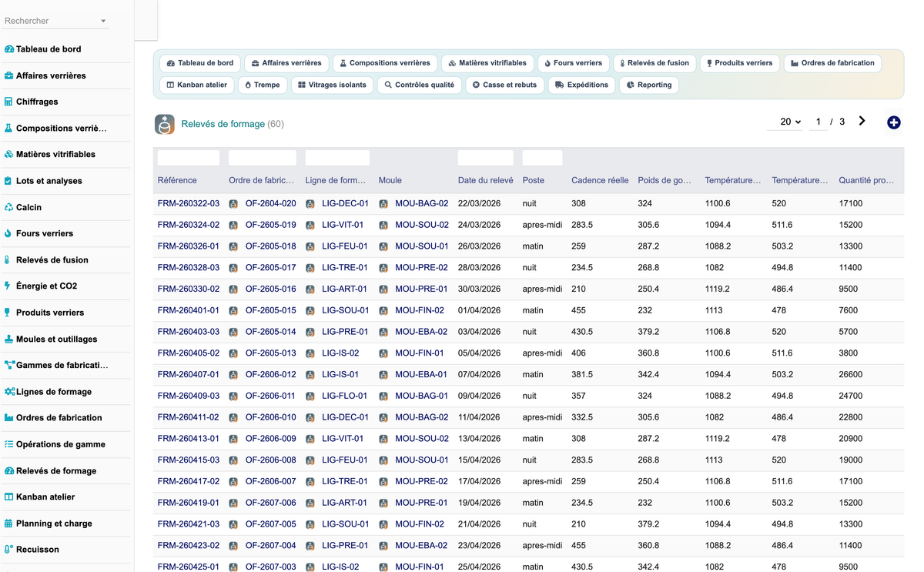Screen dimensions: 924x572
Task: Open Tableau de bord in the sidebar
Action: coord(49,49)
